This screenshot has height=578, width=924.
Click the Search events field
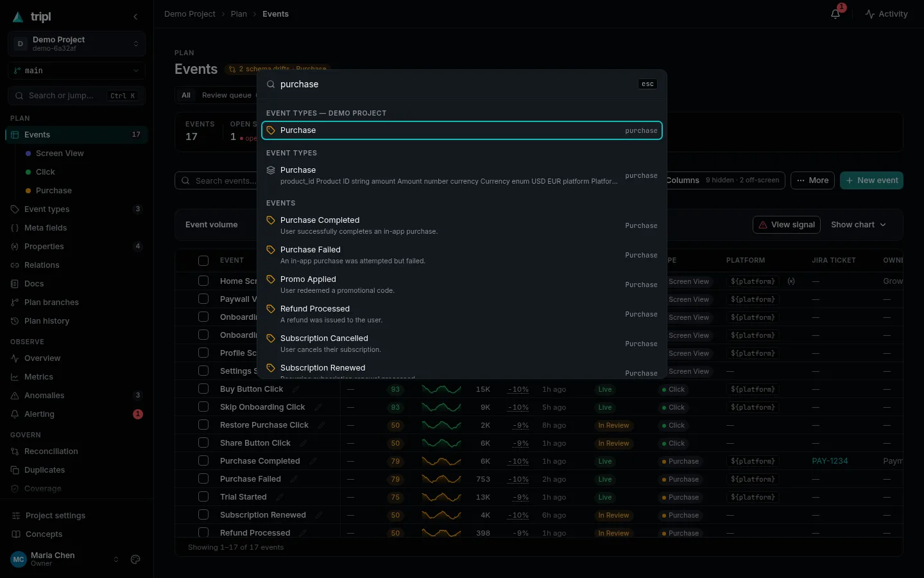(216, 181)
